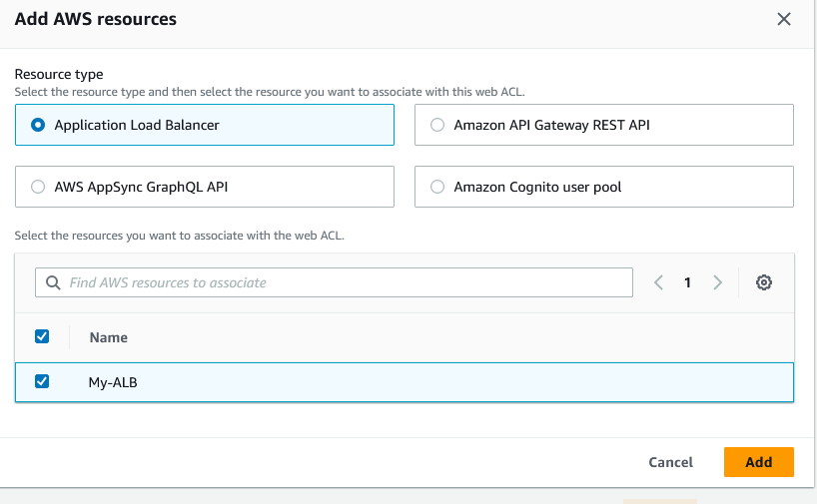Click the Add button

(758, 462)
